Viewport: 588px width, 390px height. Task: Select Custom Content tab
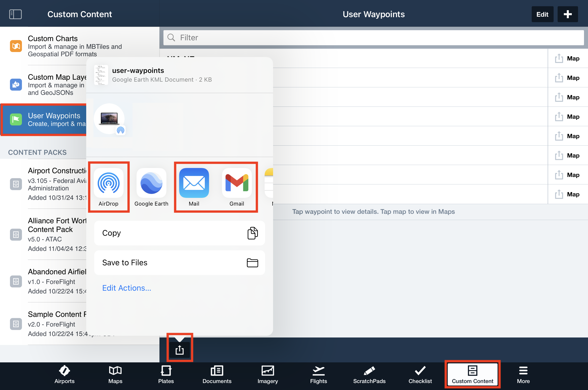point(473,375)
